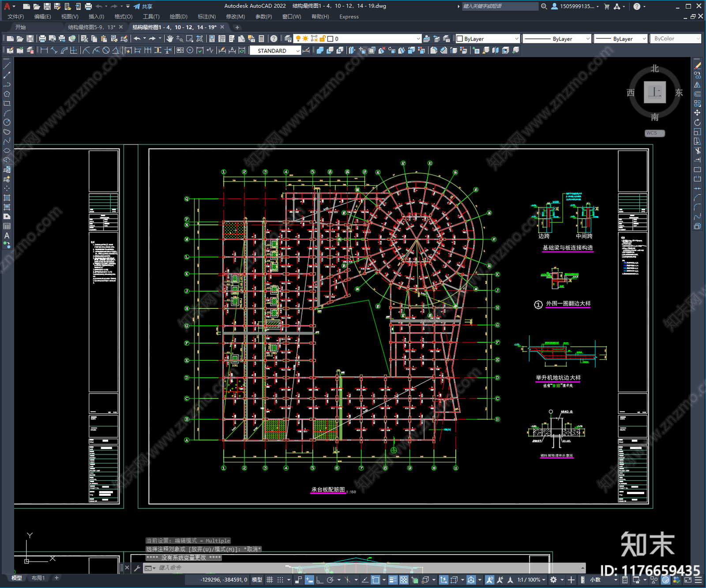Click the customize command line wrench icon
The height and width of the screenshot is (588, 706).
pos(137,568)
